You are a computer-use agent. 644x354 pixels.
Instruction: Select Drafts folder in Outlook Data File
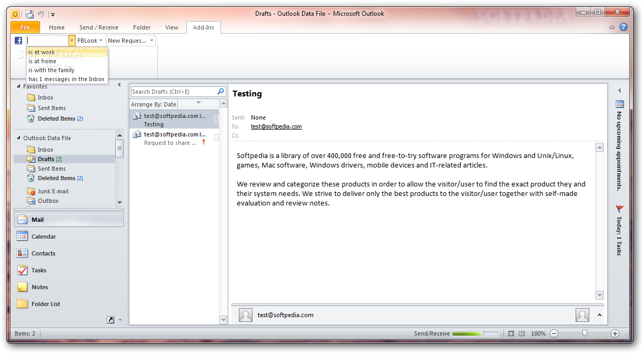click(64, 159)
